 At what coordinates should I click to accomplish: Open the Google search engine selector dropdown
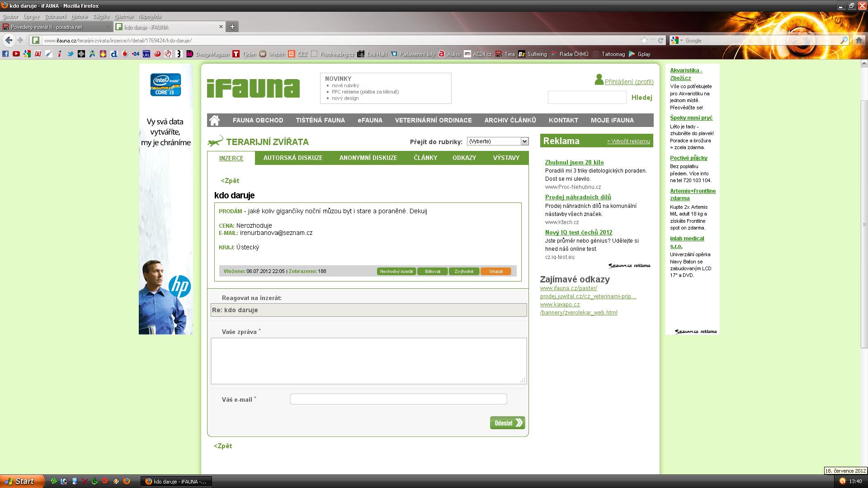click(x=677, y=40)
